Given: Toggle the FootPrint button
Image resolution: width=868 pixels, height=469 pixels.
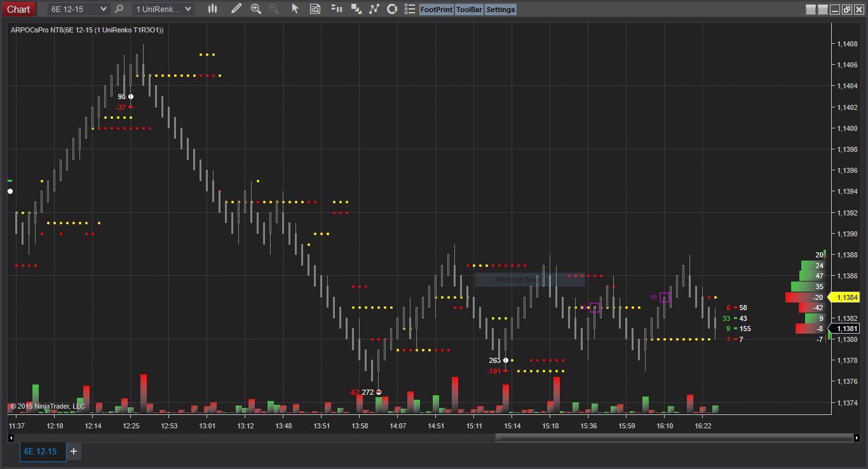Looking at the screenshot, I should [437, 10].
